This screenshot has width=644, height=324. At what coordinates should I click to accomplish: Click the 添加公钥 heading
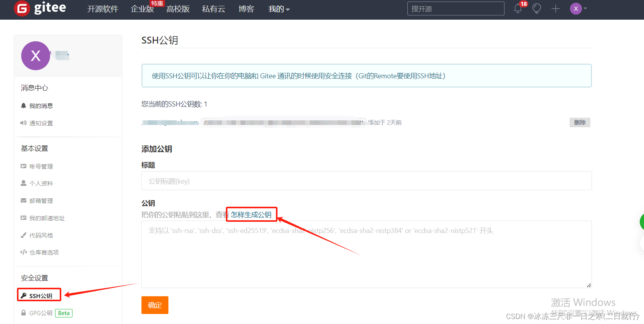pyautogui.click(x=156, y=149)
